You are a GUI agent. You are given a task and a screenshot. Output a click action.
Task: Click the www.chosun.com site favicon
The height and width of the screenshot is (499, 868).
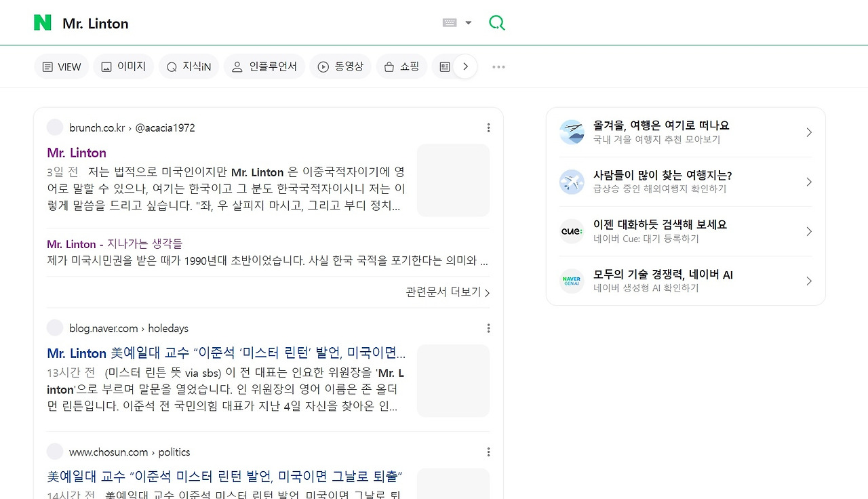coord(55,452)
